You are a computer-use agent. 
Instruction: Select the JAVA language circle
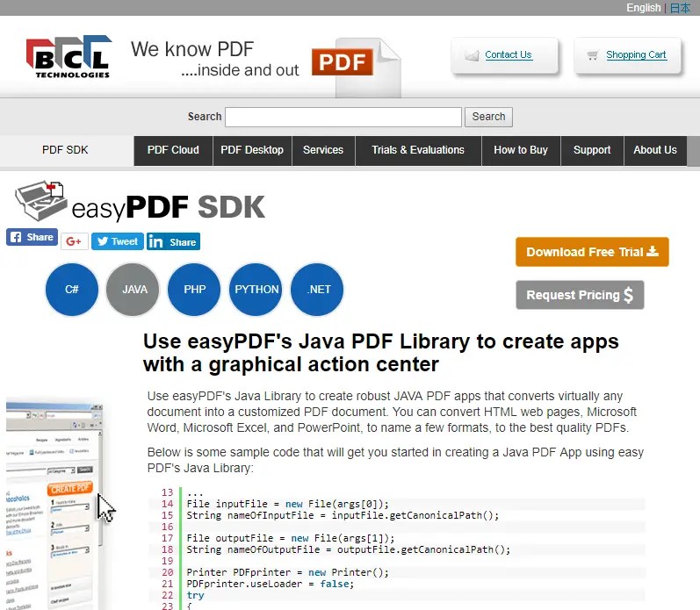[133, 290]
